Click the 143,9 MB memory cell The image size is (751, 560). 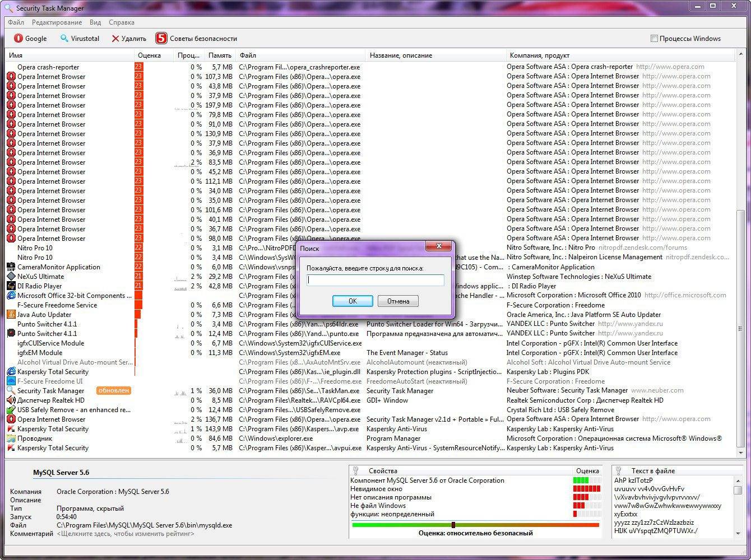click(219, 428)
